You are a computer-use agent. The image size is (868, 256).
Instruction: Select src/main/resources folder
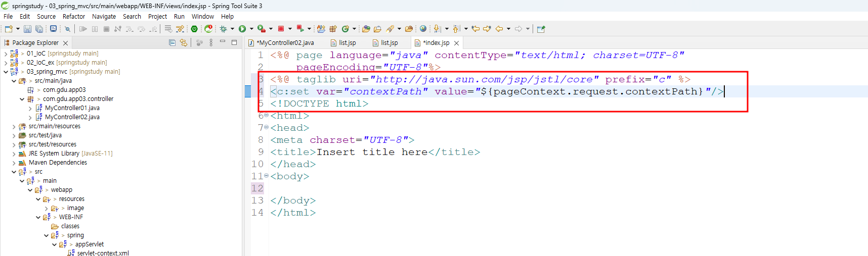click(x=54, y=126)
